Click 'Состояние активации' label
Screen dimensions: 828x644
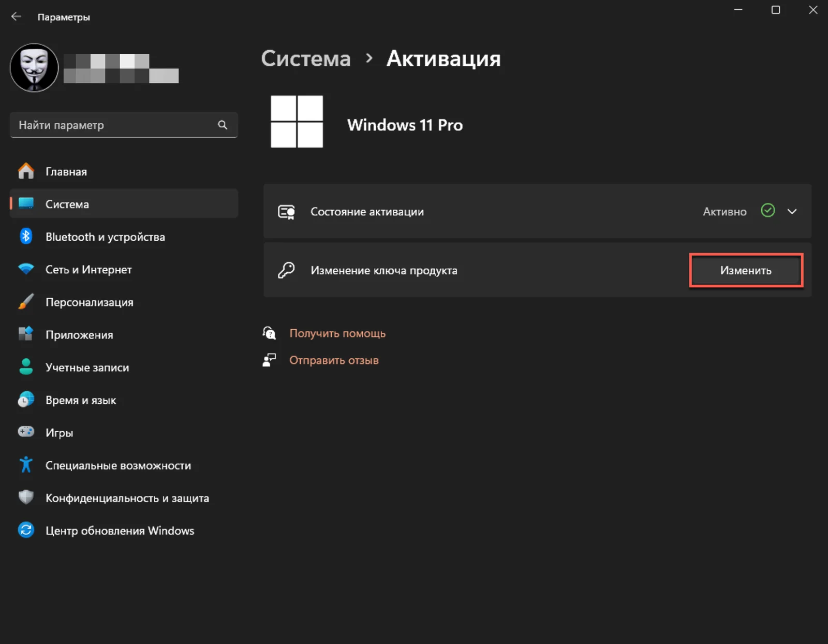pos(367,212)
